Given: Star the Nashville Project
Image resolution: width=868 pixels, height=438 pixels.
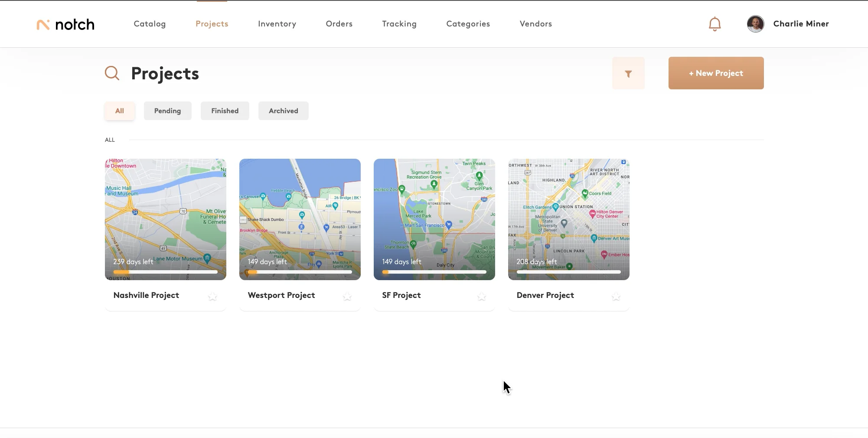Looking at the screenshot, I should point(212,296).
